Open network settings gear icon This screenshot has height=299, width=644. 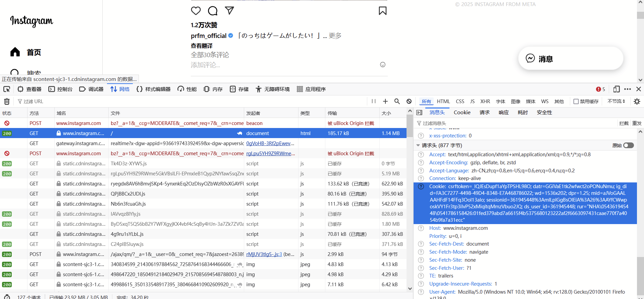pyautogui.click(x=637, y=101)
